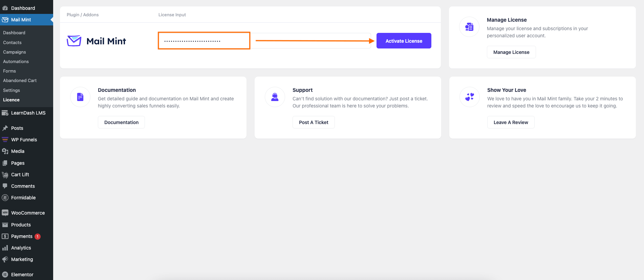Screen dimensions: 644x280
Task: Click the WP Funnels icon
Action: tap(5, 140)
